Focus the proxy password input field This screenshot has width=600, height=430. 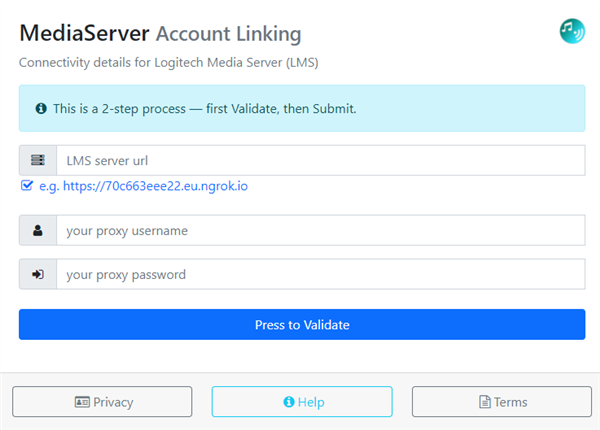click(x=321, y=274)
